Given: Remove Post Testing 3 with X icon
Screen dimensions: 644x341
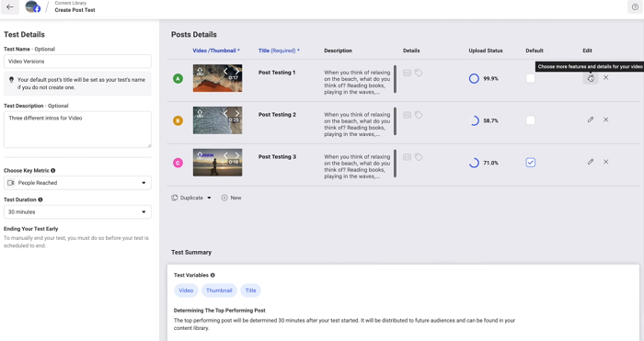Looking at the screenshot, I should click(605, 162).
